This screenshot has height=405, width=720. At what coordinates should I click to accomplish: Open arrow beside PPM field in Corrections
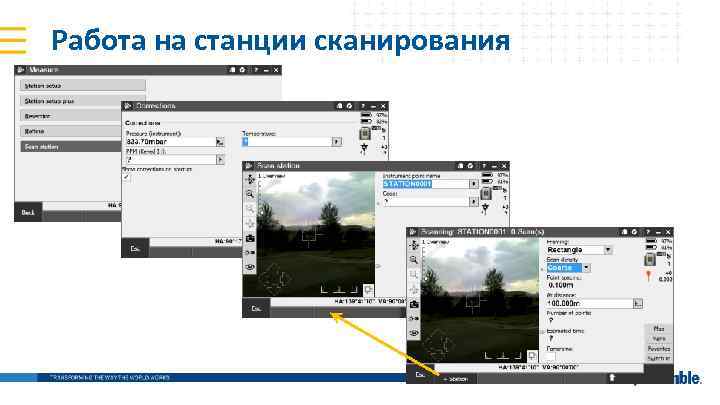(x=220, y=159)
